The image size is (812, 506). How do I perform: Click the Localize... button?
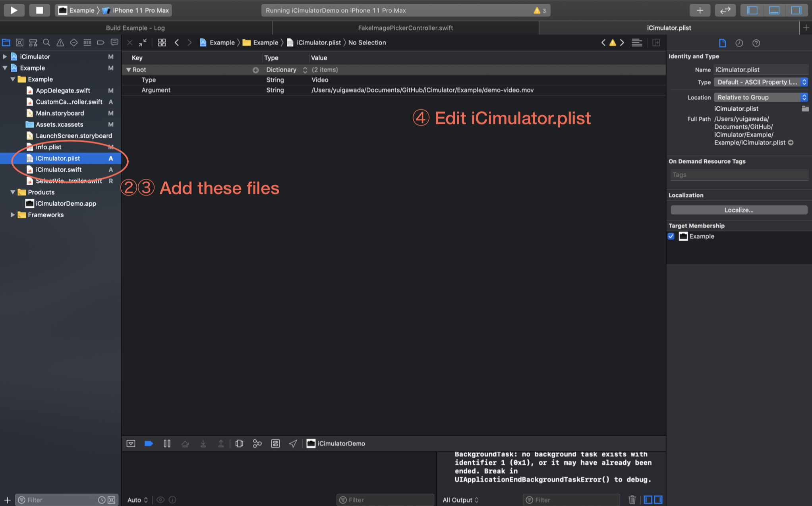pyautogui.click(x=739, y=210)
